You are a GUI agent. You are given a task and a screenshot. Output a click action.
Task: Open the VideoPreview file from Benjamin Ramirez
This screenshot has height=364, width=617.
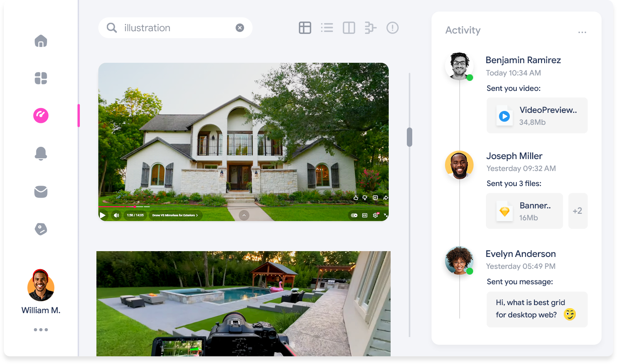tap(537, 116)
